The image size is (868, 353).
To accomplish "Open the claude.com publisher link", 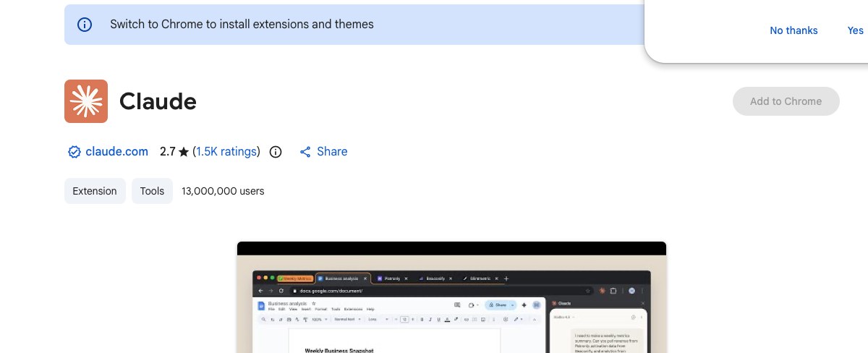I will click(116, 152).
